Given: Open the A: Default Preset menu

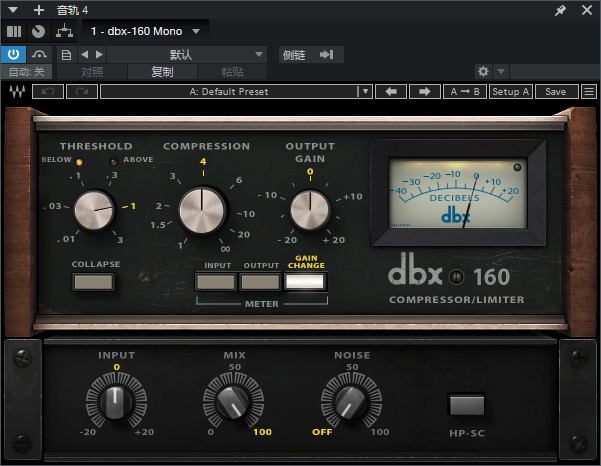Looking at the screenshot, I should coord(229,92).
